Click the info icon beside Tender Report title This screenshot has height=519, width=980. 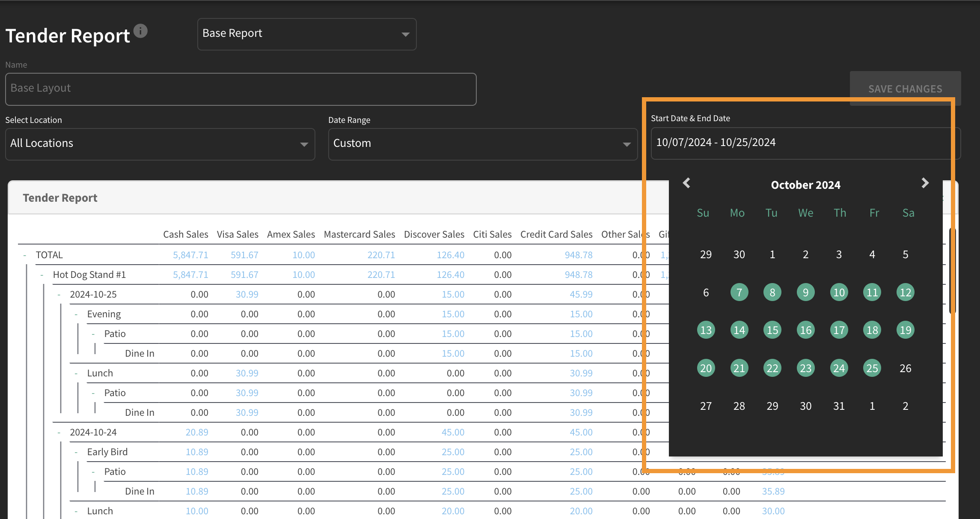click(140, 31)
